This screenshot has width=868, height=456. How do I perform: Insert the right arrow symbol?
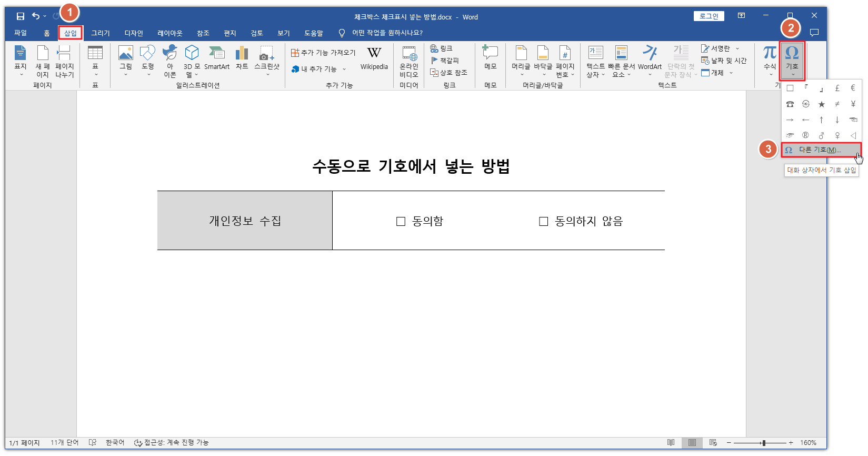tap(790, 120)
